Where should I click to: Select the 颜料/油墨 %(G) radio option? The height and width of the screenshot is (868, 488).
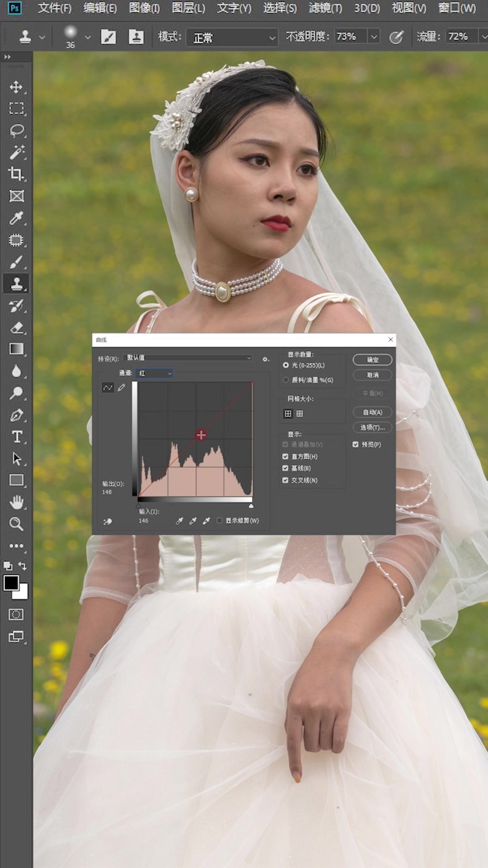pyautogui.click(x=286, y=380)
